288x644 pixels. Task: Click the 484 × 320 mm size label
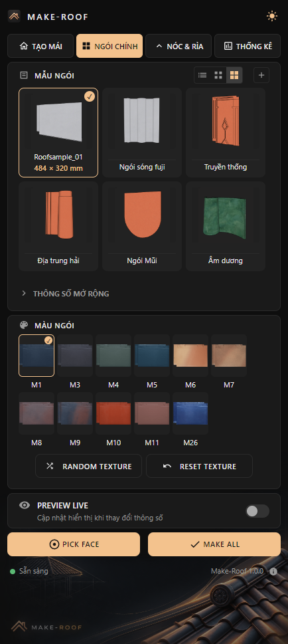(x=58, y=168)
